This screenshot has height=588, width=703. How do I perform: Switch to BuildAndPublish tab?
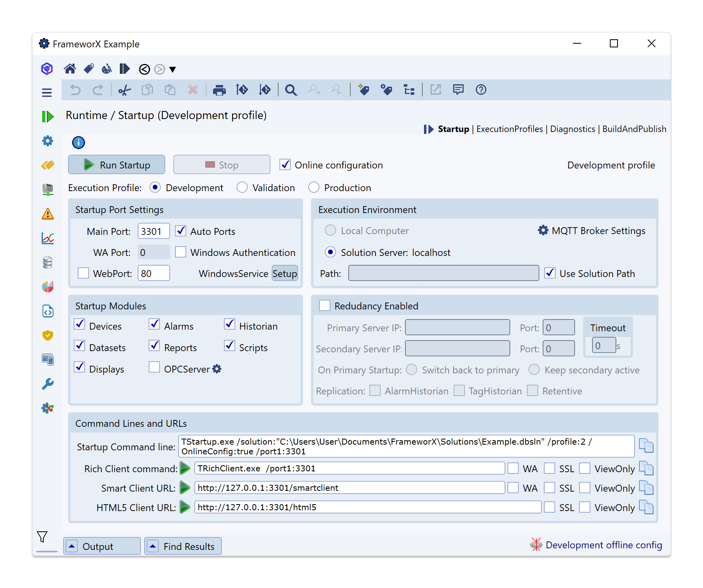(634, 129)
